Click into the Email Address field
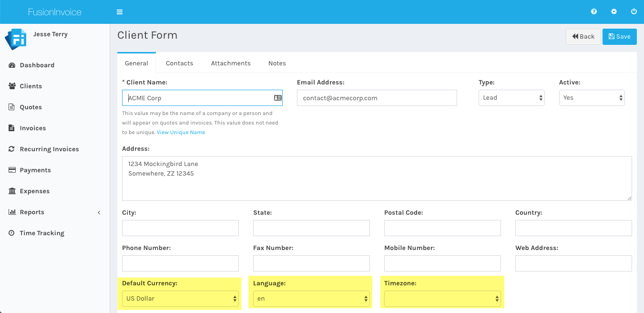Image resolution: width=644 pixels, height=313 pixels. point(377,98)
